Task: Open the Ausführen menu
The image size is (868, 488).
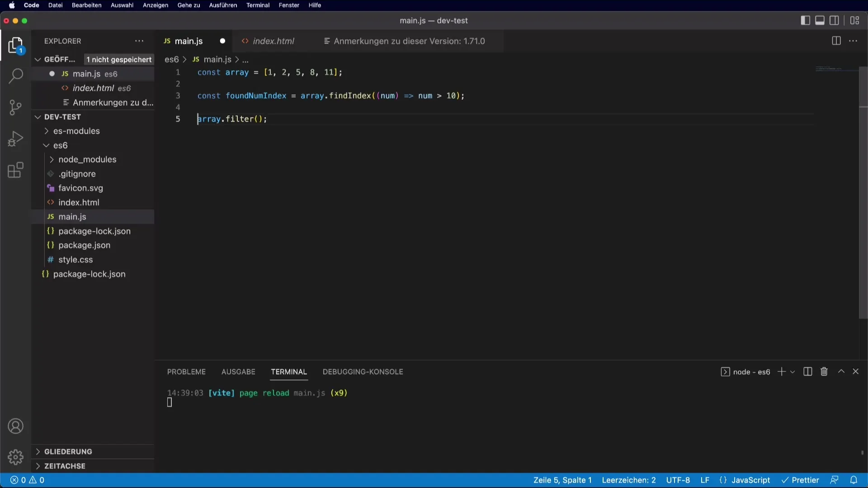Action: coord(223,5)
